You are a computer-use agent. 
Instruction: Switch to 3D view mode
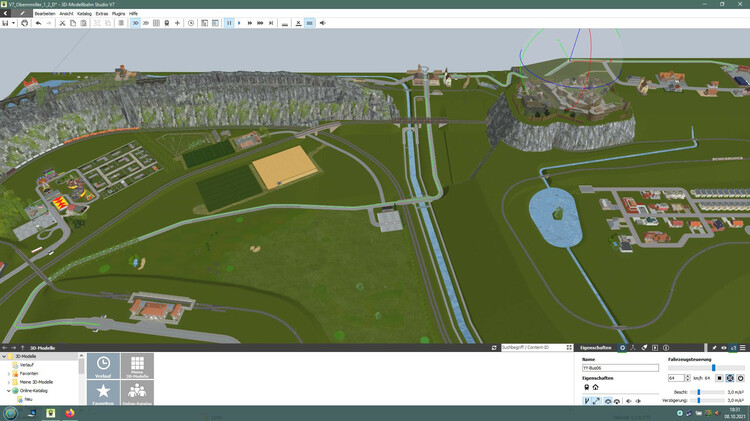click(x=135, y=22)
